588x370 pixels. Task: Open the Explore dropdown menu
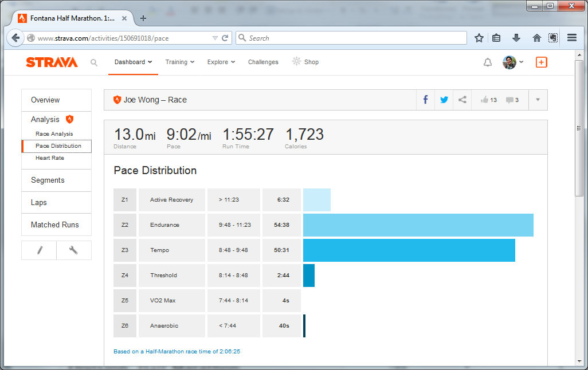tap(221, 62)
